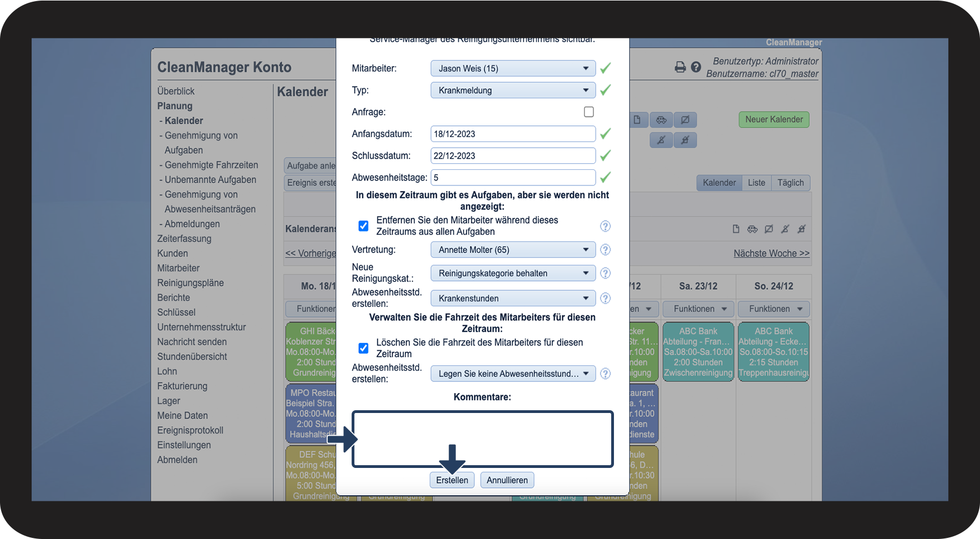
Task: Click the crossed-out person icon in Kalenderansicht row
Action: (x=785, y=229)
